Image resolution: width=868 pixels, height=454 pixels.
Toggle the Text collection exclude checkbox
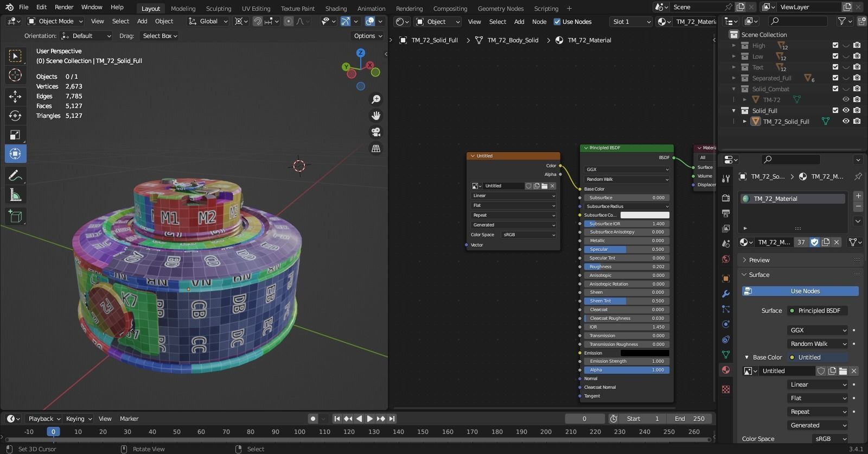click(x=835, y=67)
